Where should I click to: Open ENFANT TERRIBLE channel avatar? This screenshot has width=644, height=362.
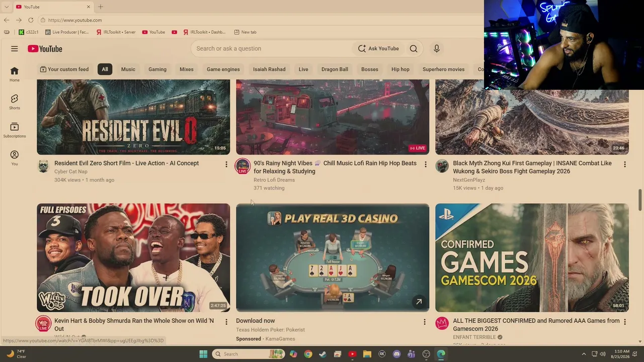click(442, 323)
